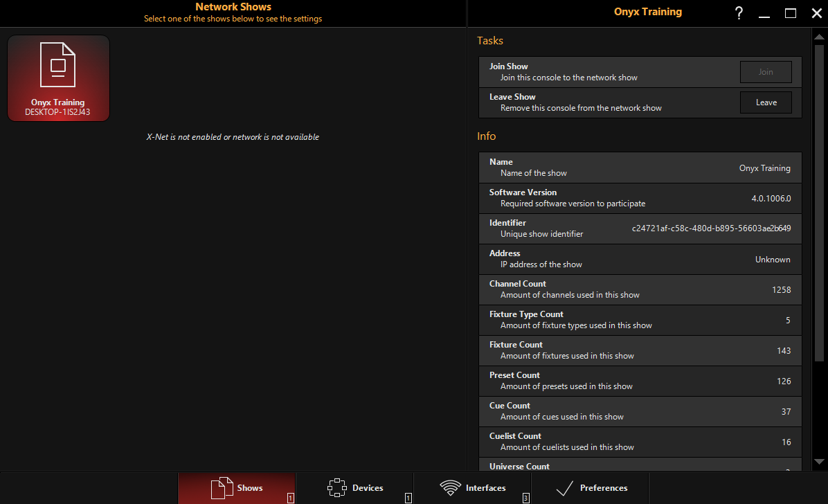Screen dimensions: 828x504
Task: Click the Shows tab badge number 1
Action: [291, 498]
